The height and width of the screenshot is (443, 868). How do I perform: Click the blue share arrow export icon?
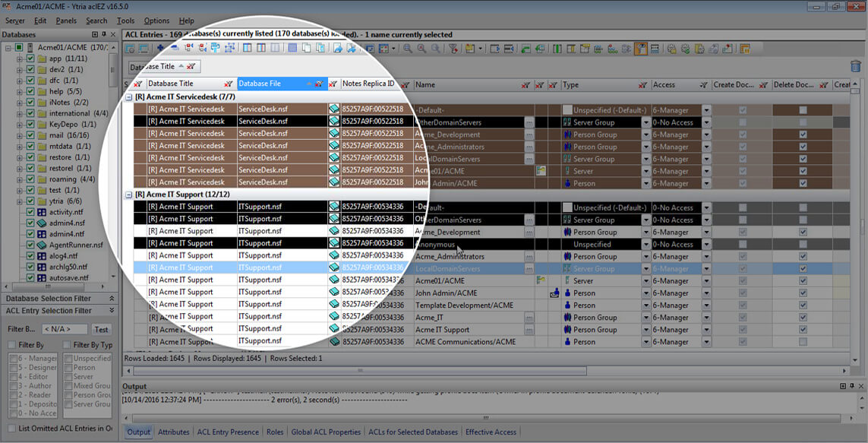click(x=337, y=49)
